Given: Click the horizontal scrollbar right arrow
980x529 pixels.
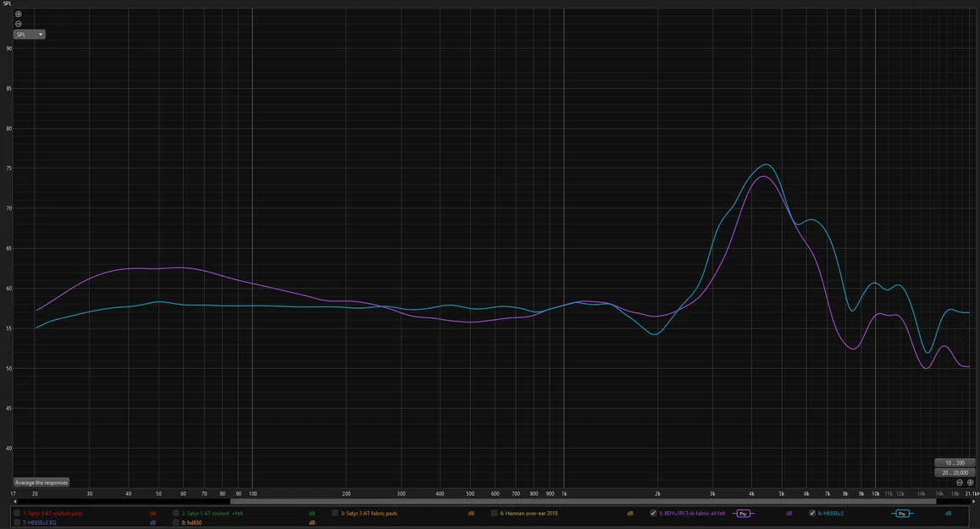Looking at the screenshot, I should click(x=974, y=502).
